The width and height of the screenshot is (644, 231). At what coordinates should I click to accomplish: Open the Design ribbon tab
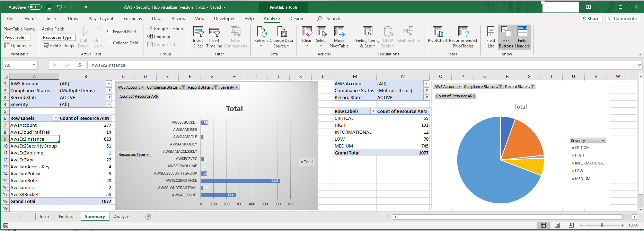(296, 19)
